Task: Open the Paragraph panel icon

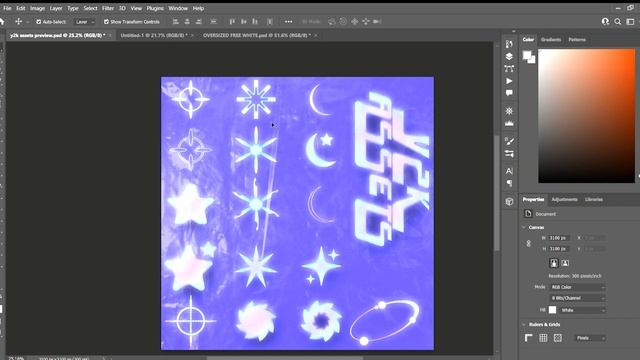Action: (509, 183)
